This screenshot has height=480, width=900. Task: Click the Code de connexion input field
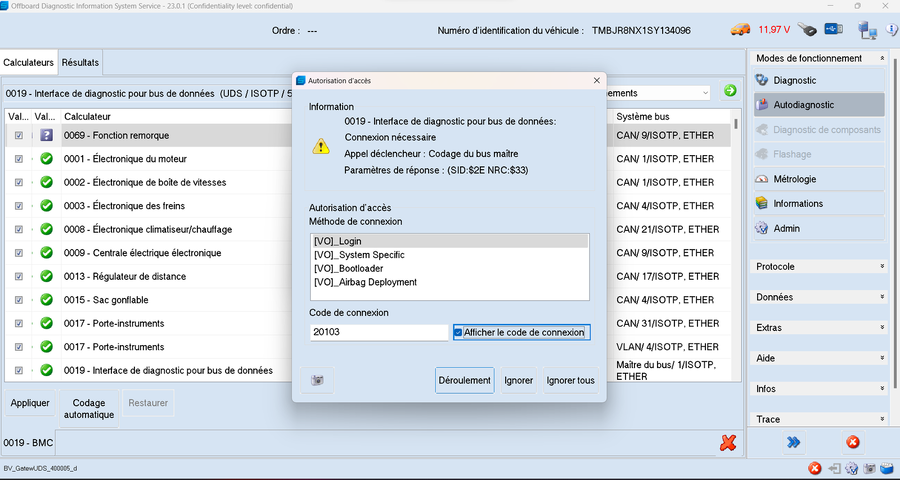tap(378, 332)
